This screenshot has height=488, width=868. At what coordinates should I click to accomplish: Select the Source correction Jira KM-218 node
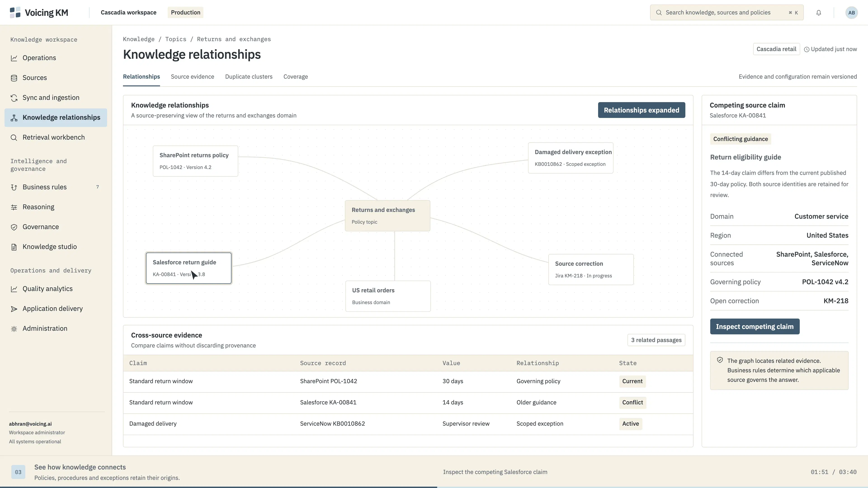click(591, 270)
